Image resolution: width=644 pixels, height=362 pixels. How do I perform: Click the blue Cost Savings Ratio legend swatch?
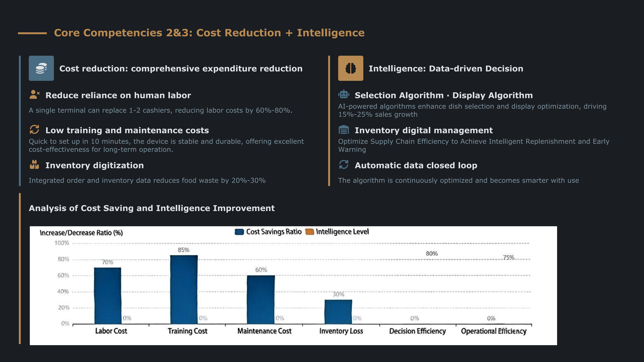tap(239, 232)
